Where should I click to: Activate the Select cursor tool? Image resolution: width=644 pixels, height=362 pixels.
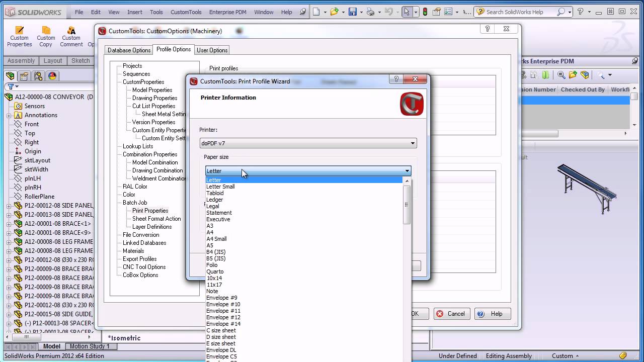click(x=407, y=12)
